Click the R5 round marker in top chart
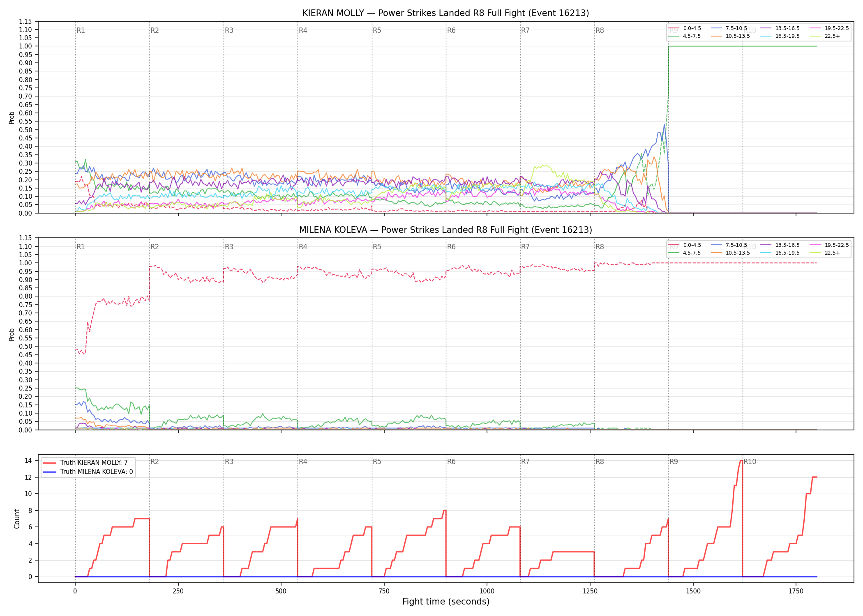This screenshot has width=863, height=616. click(377, 30)
